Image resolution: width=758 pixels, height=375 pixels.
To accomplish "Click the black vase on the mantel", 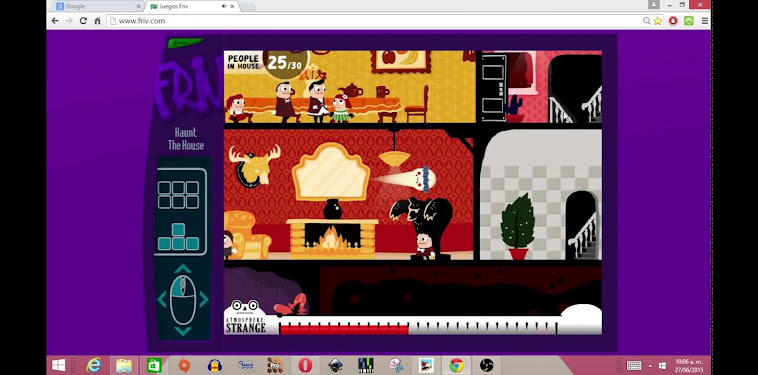I will (332, 209).
